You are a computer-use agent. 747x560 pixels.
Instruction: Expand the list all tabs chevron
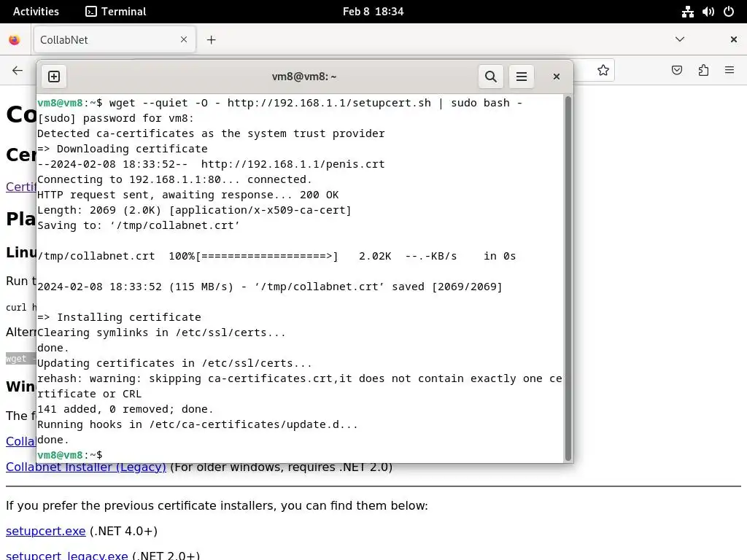click(680, 39)
